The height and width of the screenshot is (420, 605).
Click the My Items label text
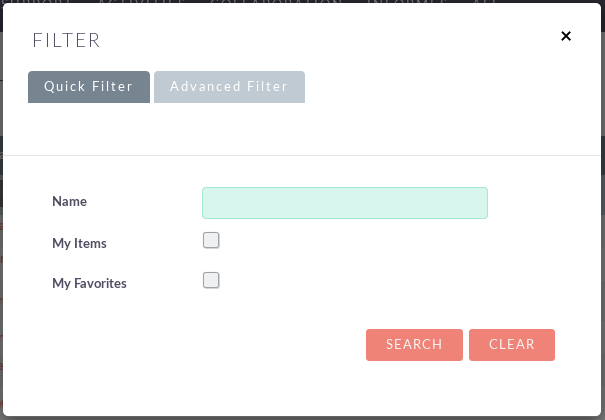click(79, 243)
